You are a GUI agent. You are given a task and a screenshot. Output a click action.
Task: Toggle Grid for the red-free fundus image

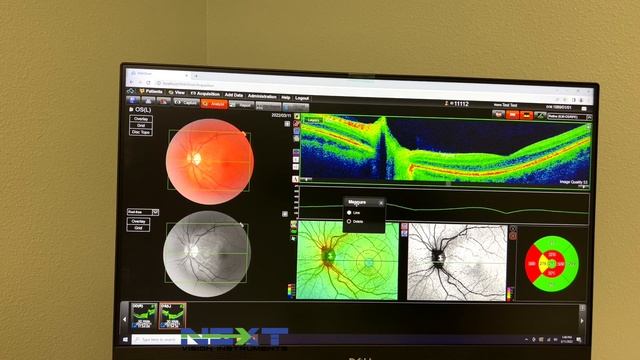coord(138,228)
